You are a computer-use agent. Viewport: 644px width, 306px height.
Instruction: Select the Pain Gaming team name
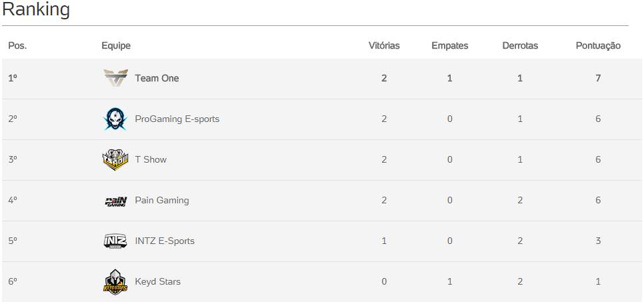coord(161,201)
